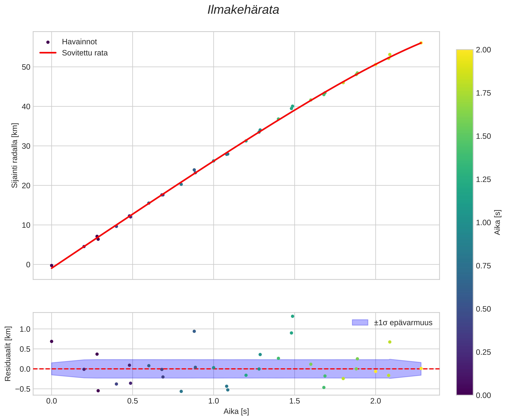Click the residual point at zero seconds

[x=52, y=341]
